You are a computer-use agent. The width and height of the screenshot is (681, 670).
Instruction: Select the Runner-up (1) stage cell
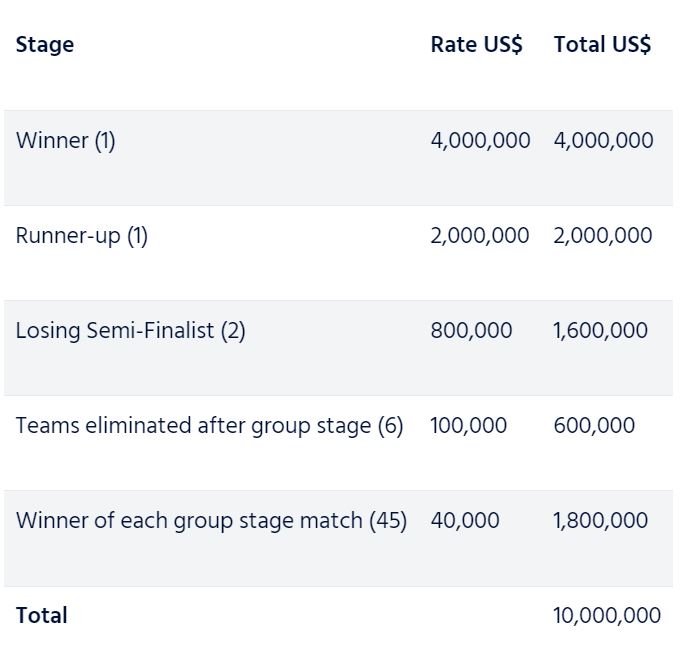[82, 236]
